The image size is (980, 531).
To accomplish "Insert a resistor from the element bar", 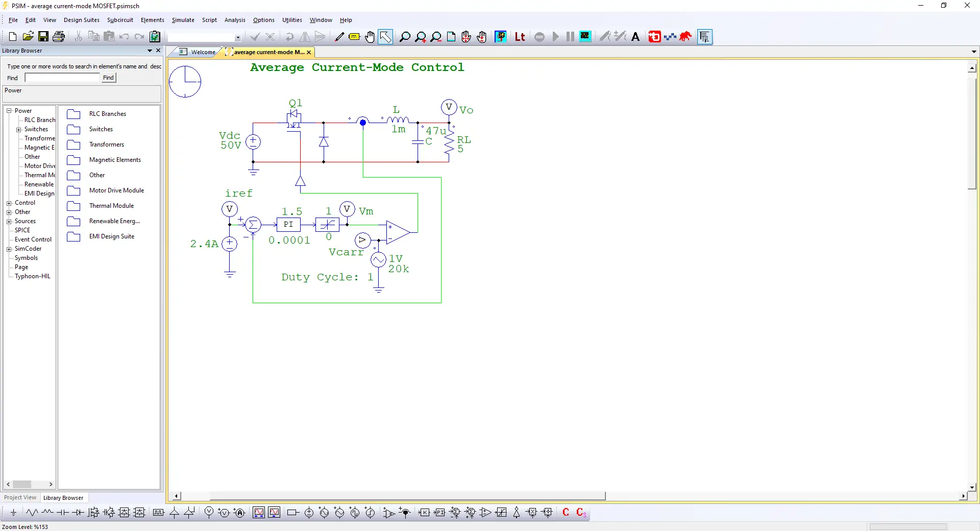I will tap(32, 513).
